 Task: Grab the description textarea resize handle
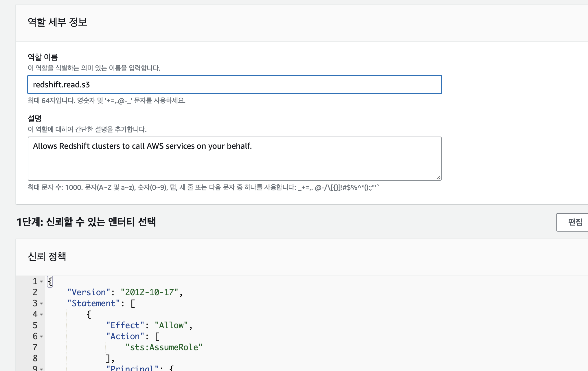pos(438,177)
